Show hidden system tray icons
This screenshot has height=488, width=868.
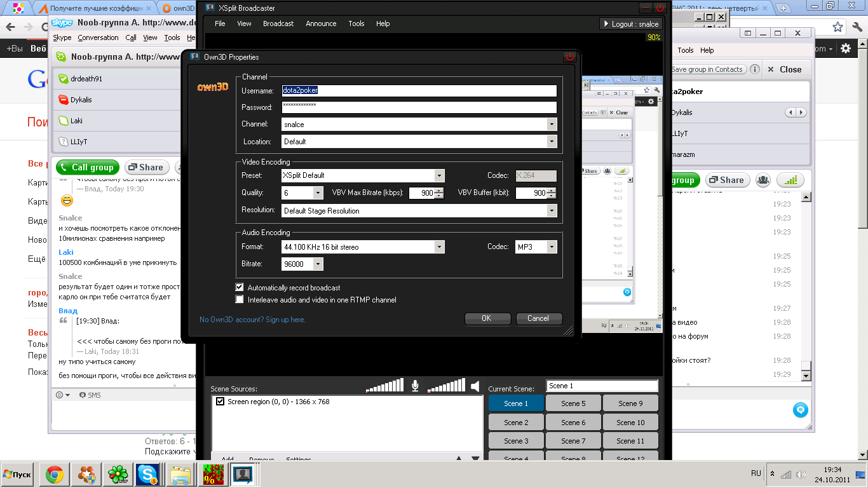(772, 474)
